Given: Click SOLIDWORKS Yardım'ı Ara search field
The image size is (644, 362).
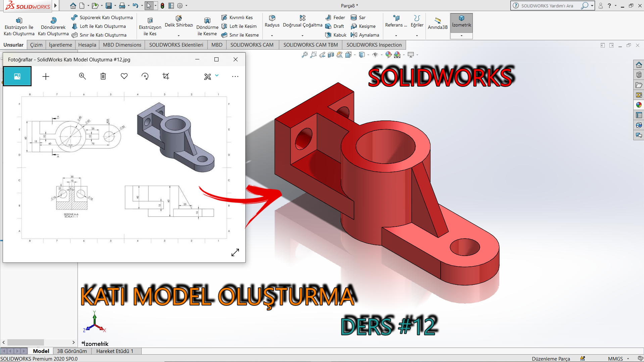Looking at the screenshot, I should 548,6.
